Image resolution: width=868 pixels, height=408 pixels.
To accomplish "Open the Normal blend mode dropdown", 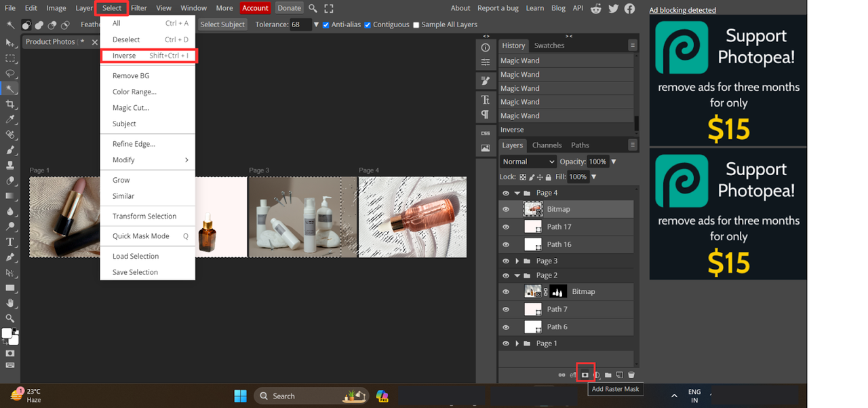I will [528, 162].
